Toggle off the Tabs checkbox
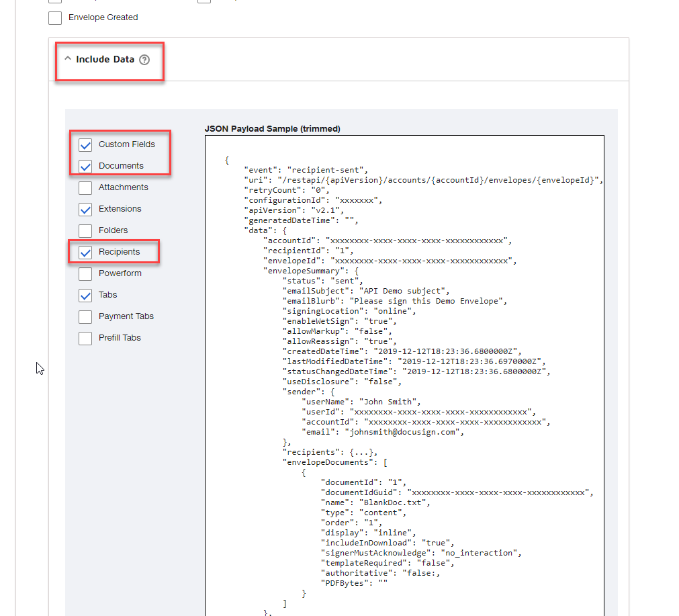The image size is (679, 616). (x=85, y=295)
